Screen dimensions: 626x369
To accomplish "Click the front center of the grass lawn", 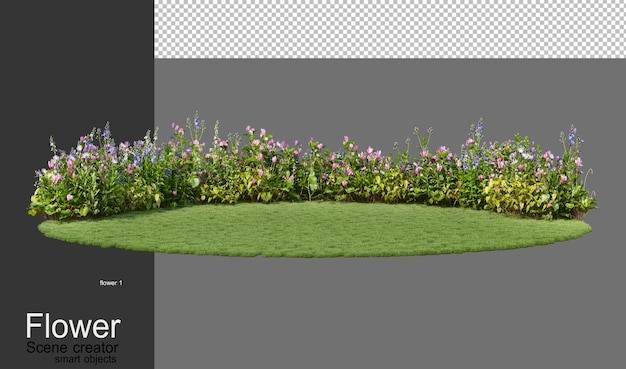I will coord(315,248).
